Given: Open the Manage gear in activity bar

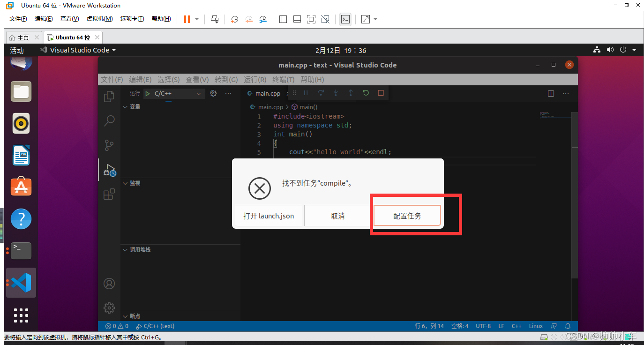Looking at the screenshot, I should [109, 308].
